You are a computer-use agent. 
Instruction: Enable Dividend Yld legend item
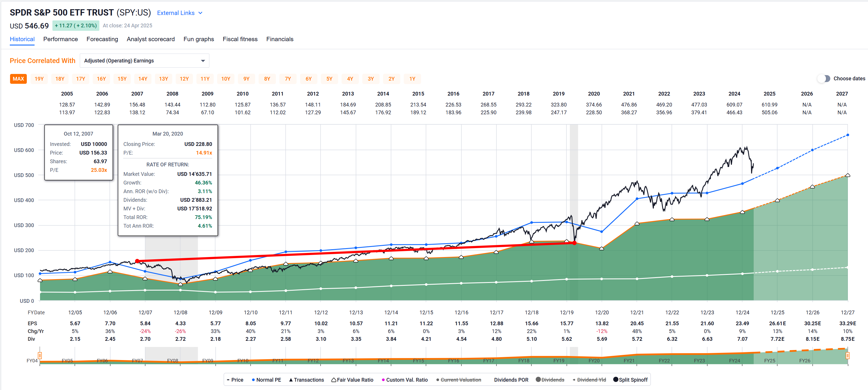coord(589,380)
